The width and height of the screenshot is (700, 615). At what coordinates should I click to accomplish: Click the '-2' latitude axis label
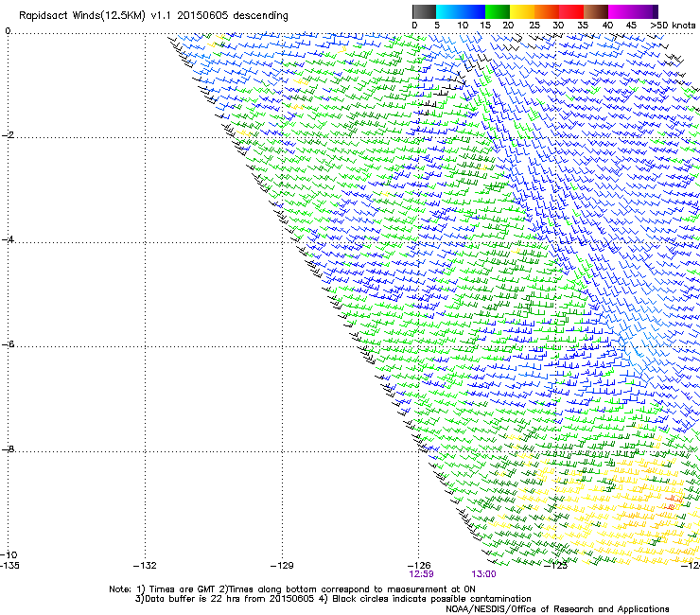(x=8, y=135)
